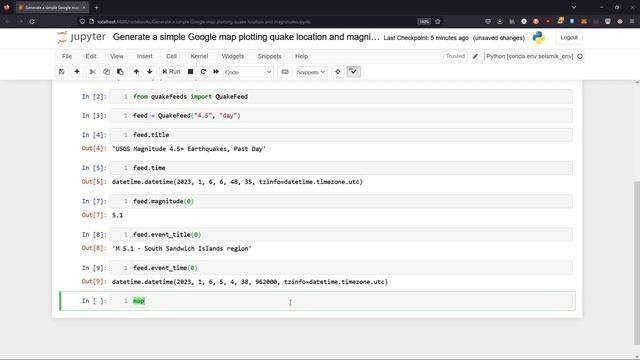Paste cells below

pyautogui.click(x=120, y=72)
